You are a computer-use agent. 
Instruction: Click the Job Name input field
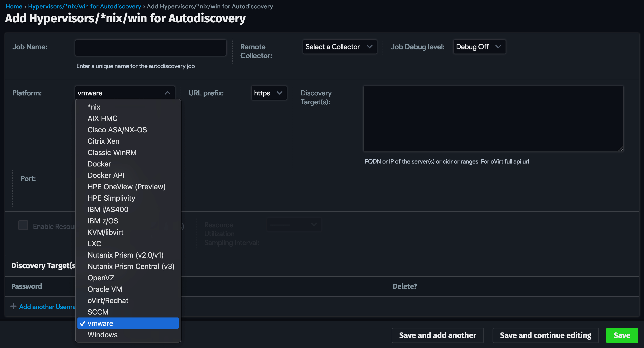pos(151,48)
